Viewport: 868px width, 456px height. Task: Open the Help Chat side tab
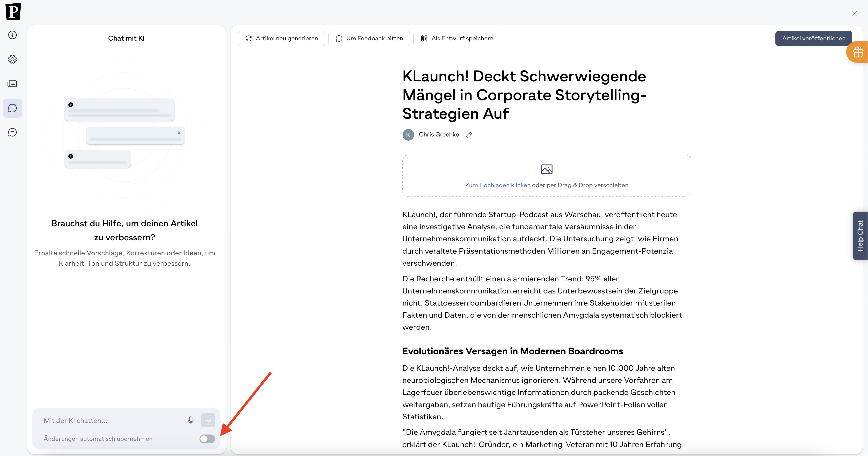click(x=860, y=235)
